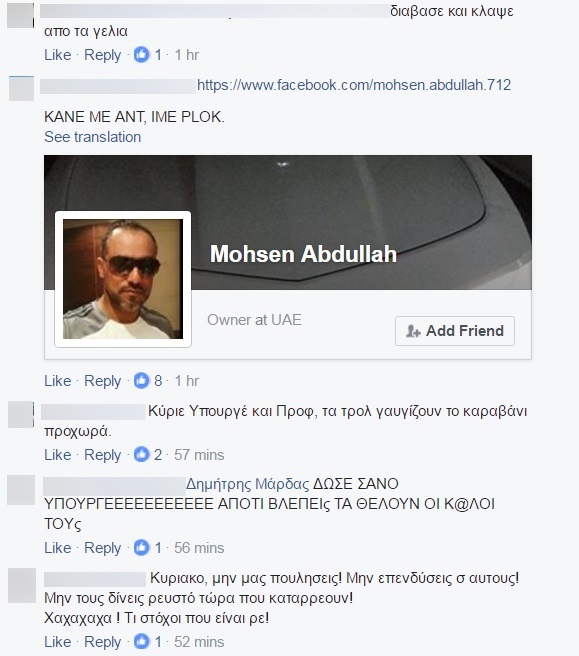Like the comment posted 57 mins ago
The width and height of the screenshot is (579, 656).
coord(58,455)
